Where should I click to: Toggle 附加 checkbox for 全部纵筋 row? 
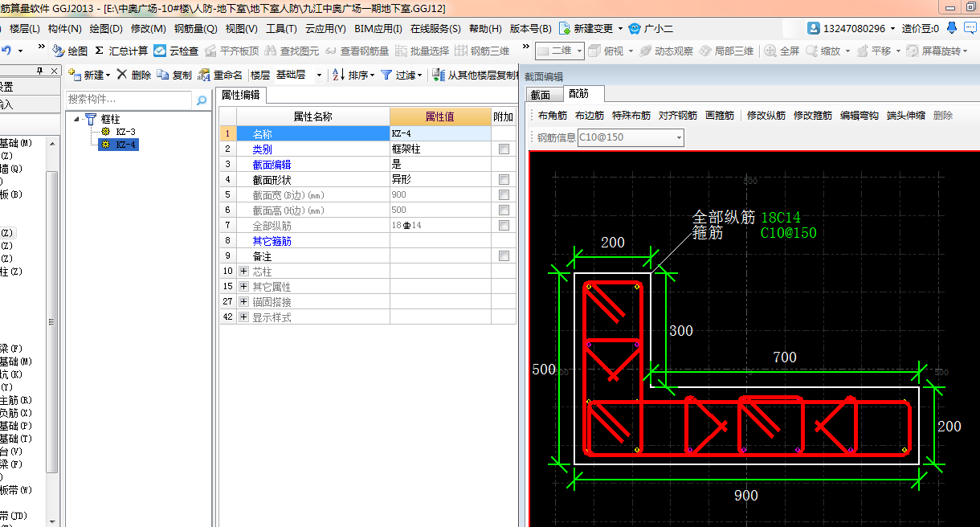tap(504, 226)
